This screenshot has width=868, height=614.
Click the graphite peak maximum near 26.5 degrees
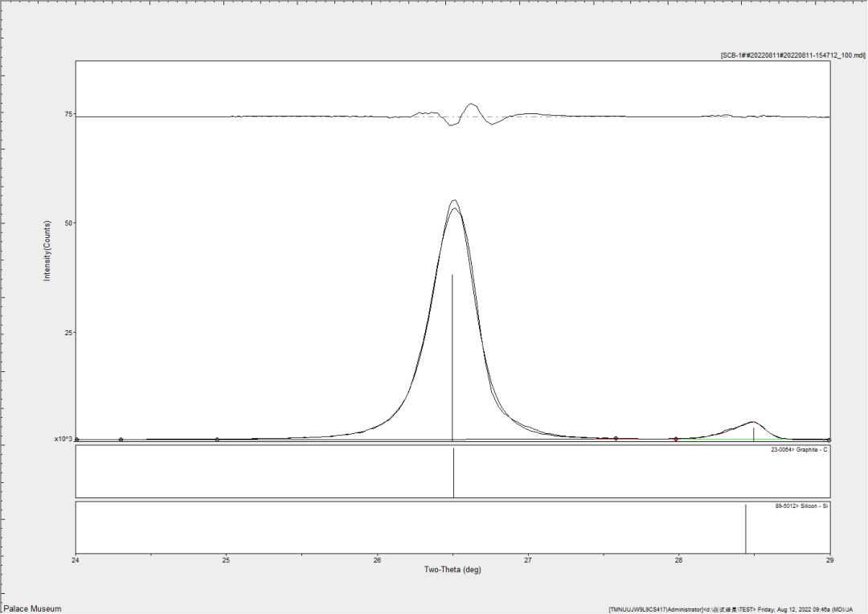point(454,200)
